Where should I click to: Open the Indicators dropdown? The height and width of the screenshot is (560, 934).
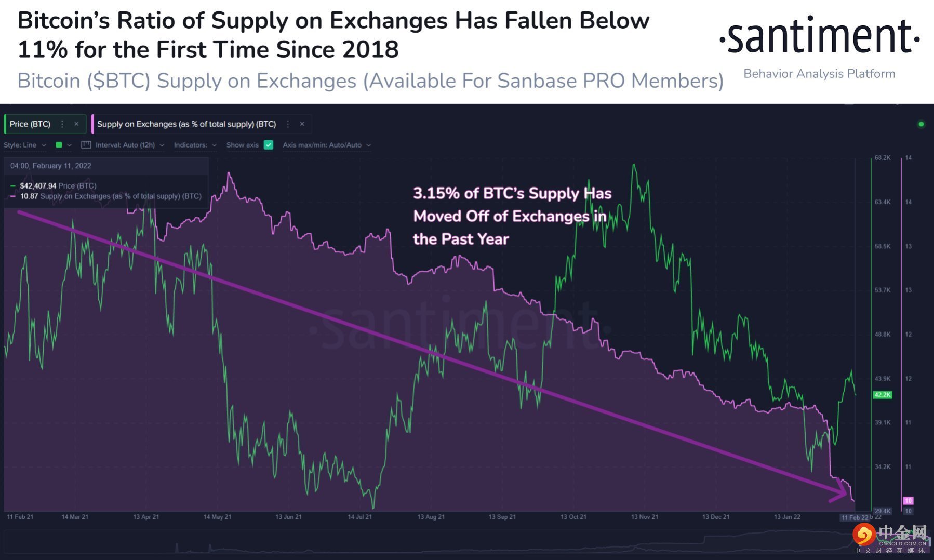(x=195, y=145)
